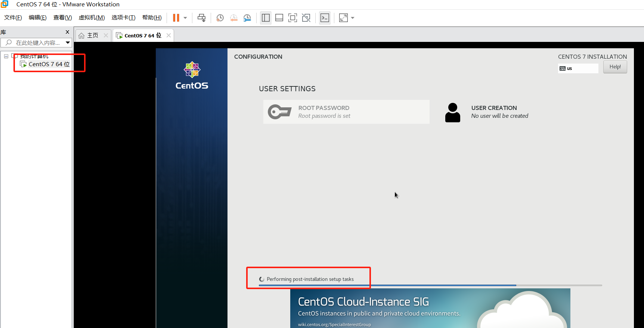Select 我的计算机 in the library tree
This screenshot has height=328, width=644.
coord(34,56)
